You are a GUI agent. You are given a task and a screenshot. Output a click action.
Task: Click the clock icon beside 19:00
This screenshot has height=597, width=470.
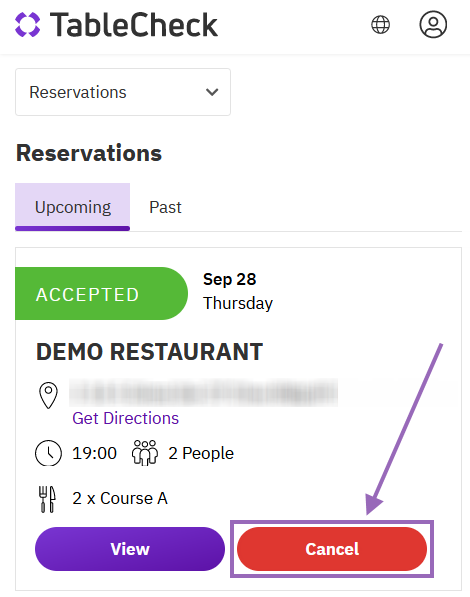(48, 453)
